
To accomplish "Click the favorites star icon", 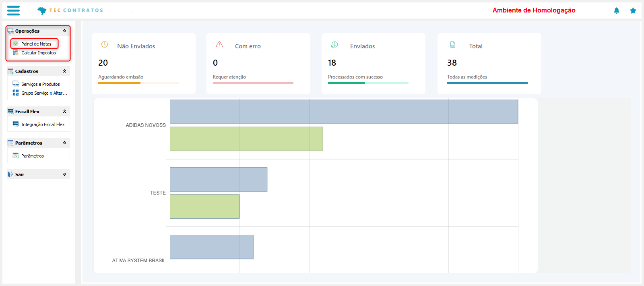I will pyautogui.click(x=633, y=10).
